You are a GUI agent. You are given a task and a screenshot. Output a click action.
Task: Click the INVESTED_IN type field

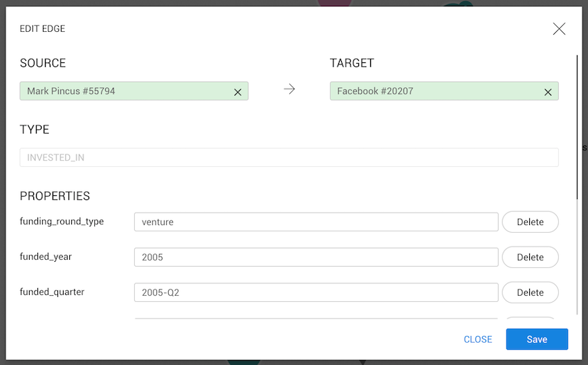coord(288,157)
